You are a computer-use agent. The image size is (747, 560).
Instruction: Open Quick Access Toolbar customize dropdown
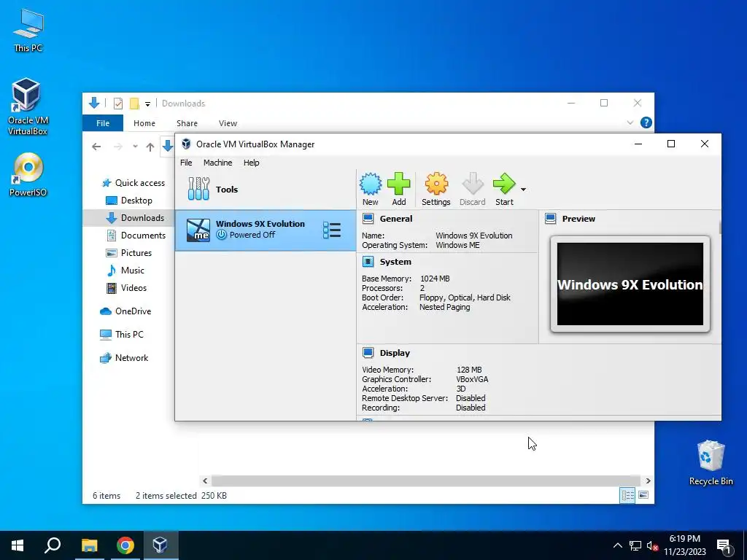pos(147,104)
